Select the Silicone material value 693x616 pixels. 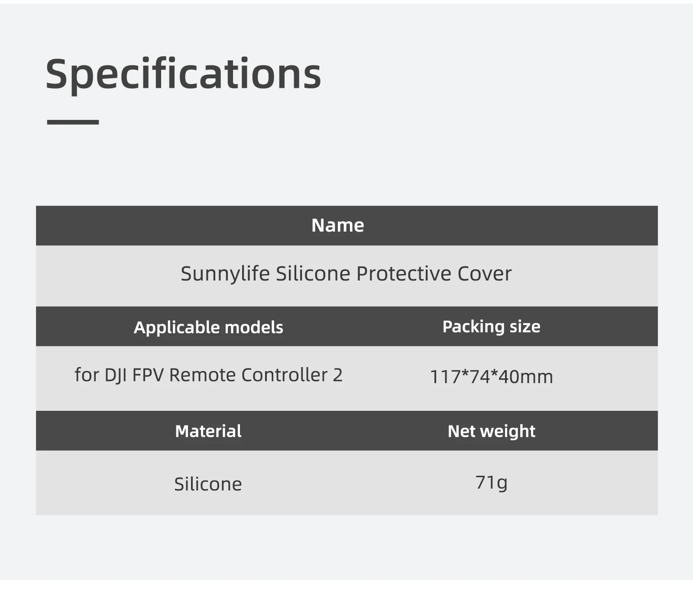[x=208, y=484]
